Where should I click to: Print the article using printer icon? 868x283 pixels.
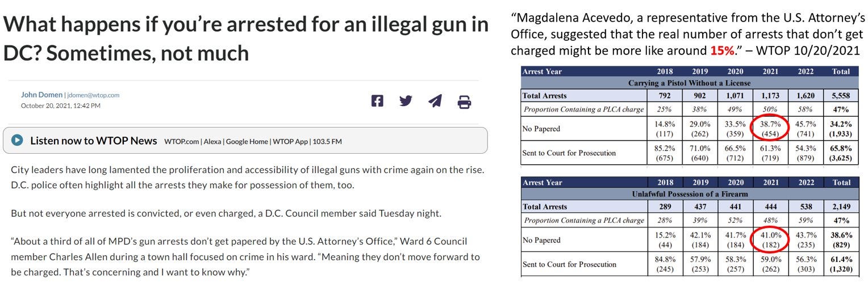(465, 102)
